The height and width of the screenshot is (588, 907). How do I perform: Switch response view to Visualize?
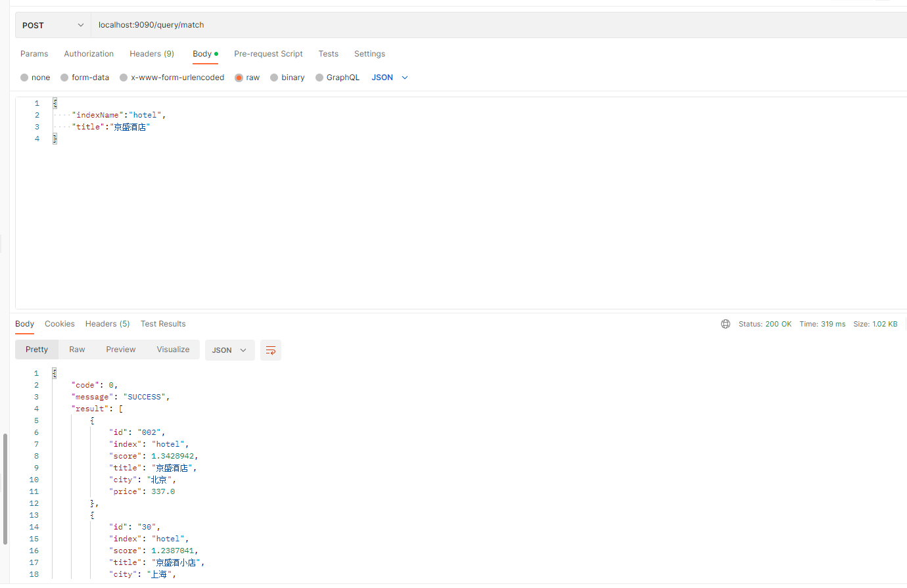pyautogui.click(x=173, y=350)
